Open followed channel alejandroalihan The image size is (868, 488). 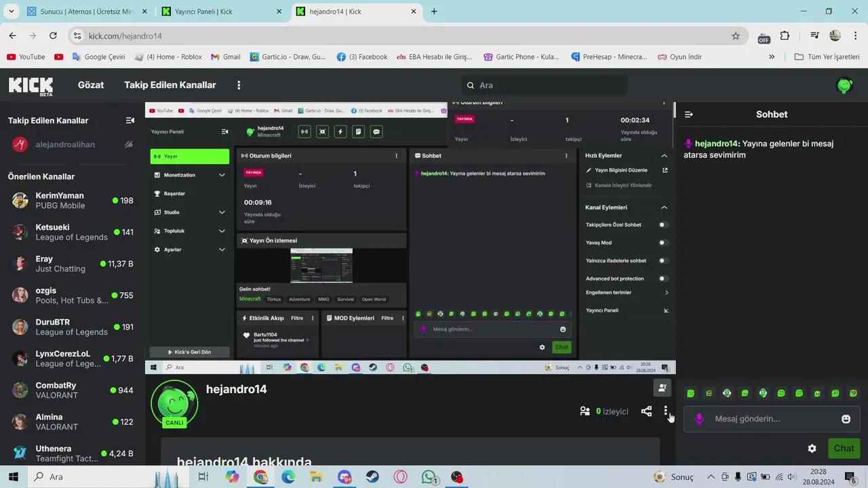[x=71, y=144]
